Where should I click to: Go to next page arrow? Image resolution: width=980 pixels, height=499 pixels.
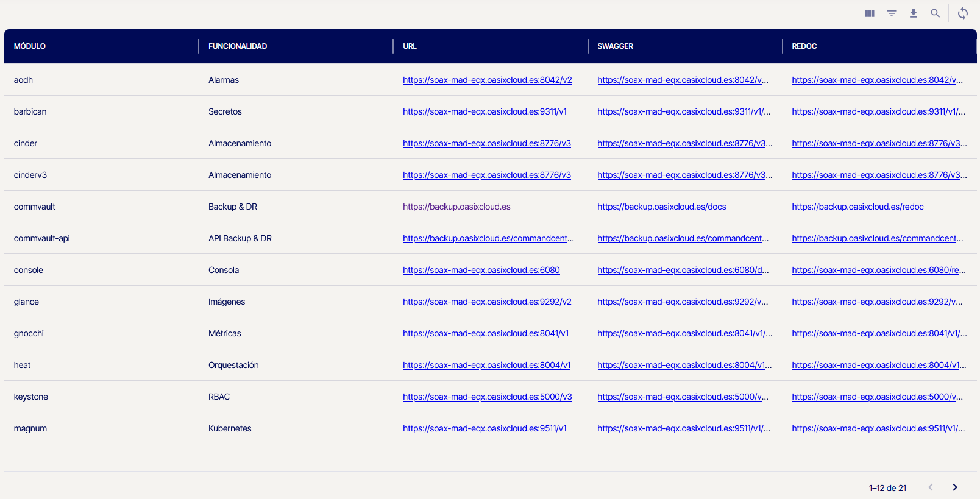(x=955, y=487)
